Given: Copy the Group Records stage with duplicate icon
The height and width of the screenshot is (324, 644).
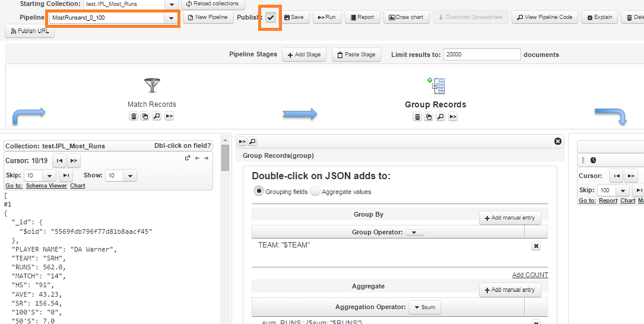Looking at the screenshot, I should [x=429, y=117].
